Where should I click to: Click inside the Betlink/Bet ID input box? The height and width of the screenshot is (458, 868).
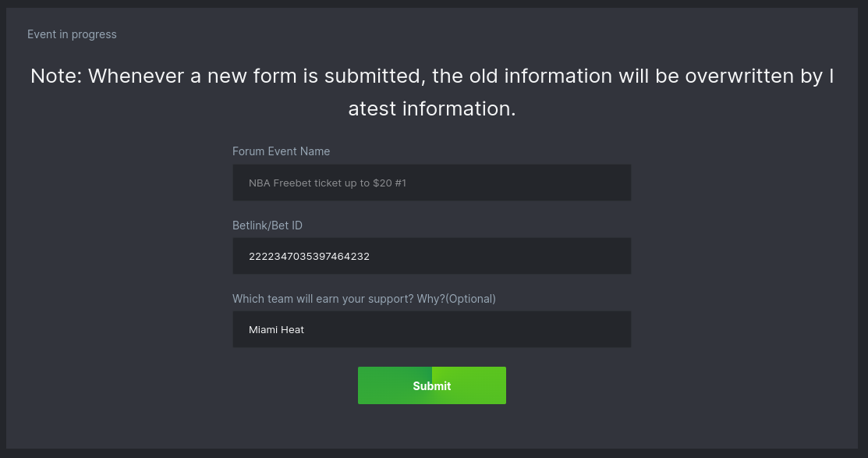pos(431,256)
